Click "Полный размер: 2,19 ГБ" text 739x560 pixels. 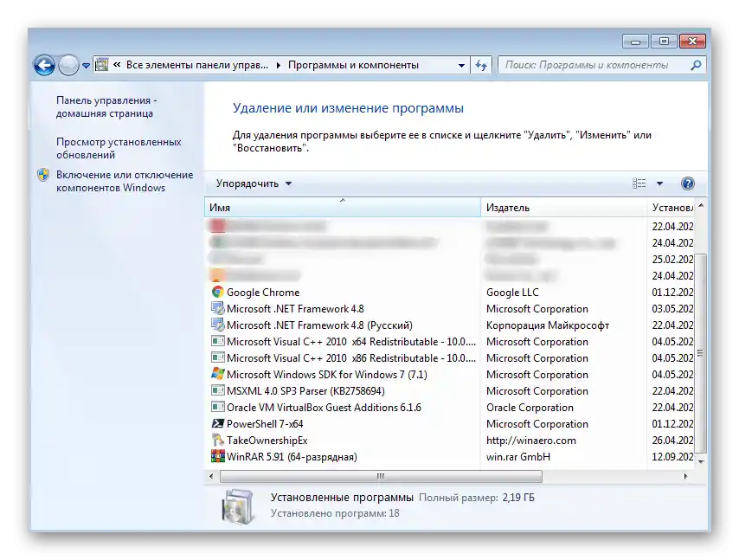click(477, 498)
